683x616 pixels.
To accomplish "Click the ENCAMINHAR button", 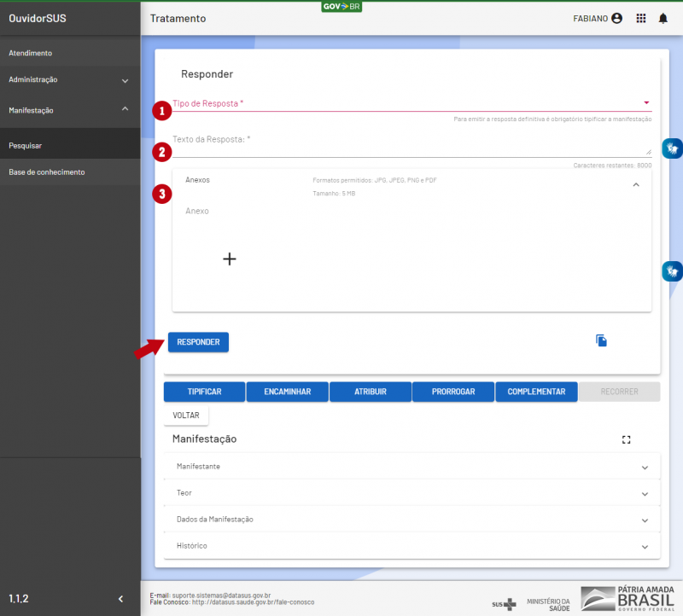I will (287, 392).
